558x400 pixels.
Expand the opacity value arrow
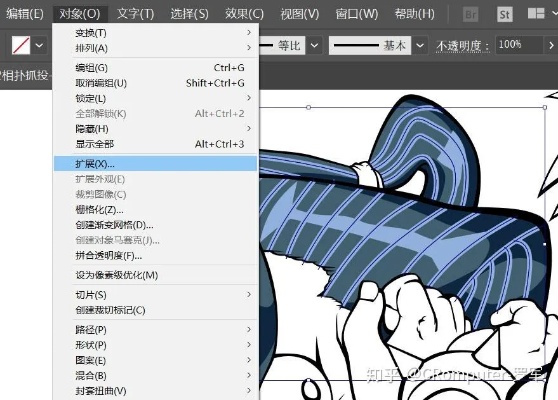(551, 46)
